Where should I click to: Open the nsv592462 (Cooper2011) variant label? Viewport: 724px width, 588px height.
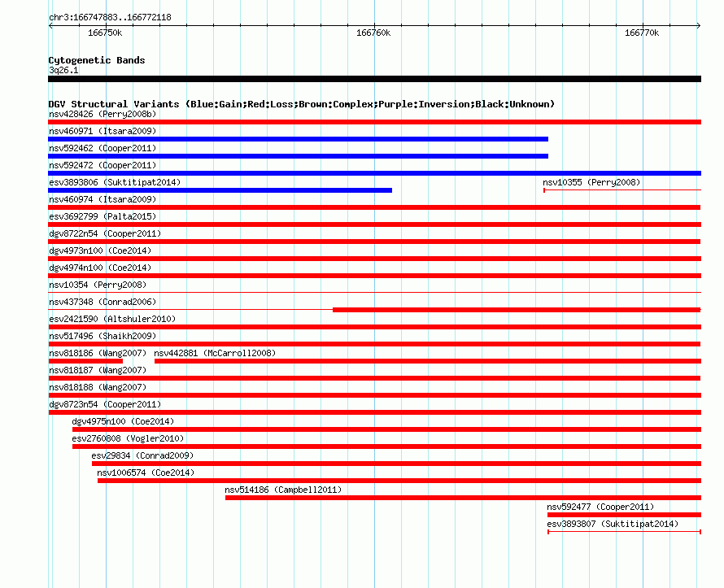coord(102,148)
